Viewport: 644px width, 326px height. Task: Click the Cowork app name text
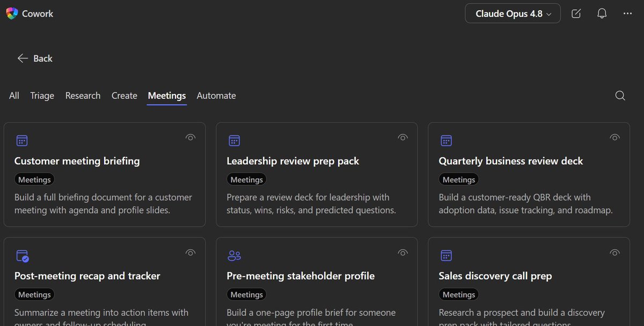38,13
